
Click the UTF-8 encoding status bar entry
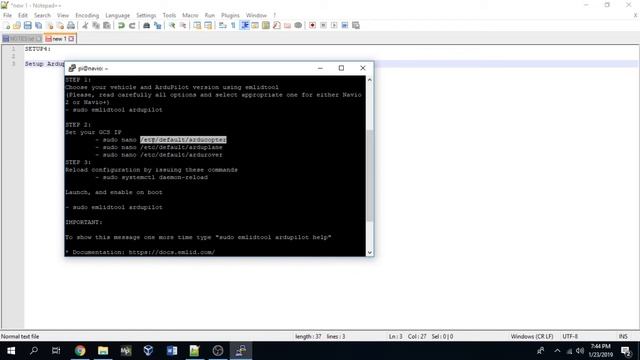[570, 336]
